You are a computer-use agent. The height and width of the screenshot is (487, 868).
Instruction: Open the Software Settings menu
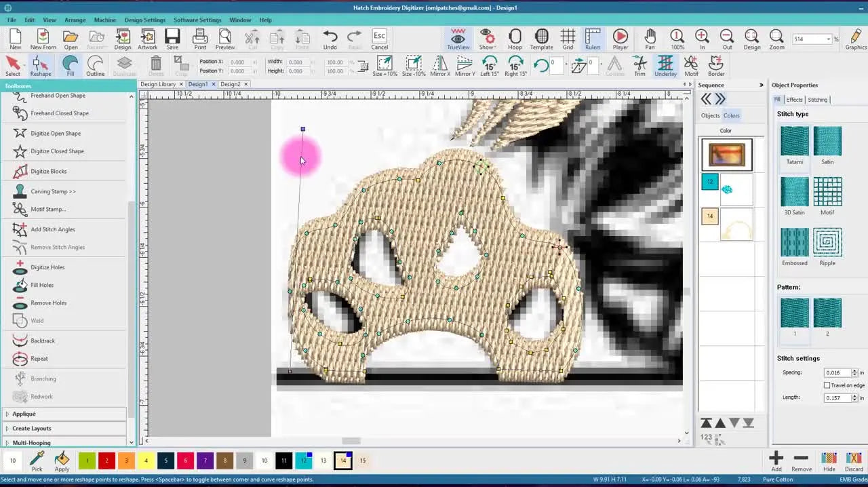coord(197,20)
